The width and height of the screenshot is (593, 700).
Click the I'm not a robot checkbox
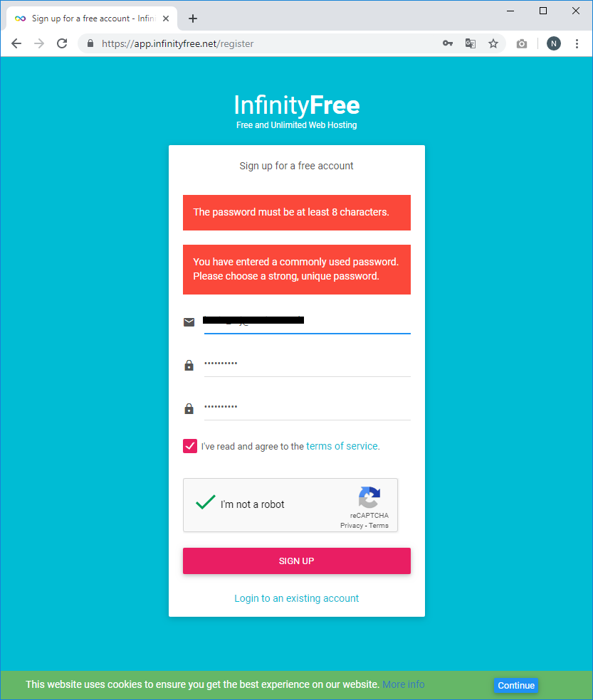coord(206,503)
